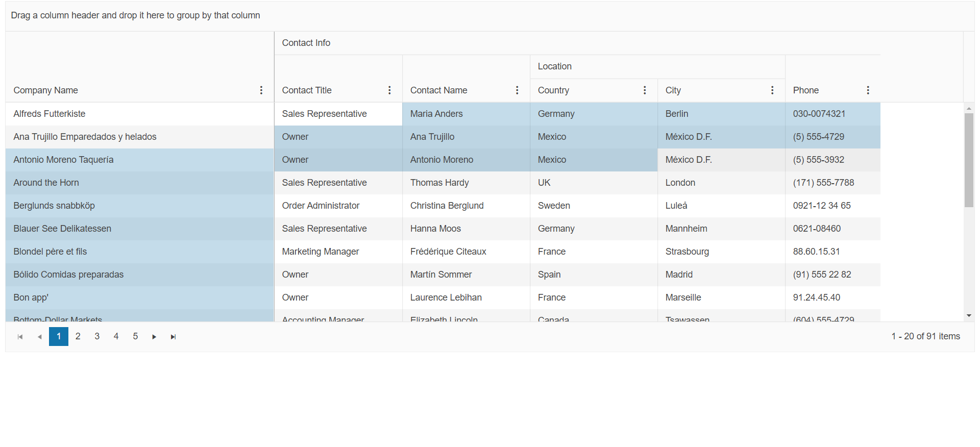Image resolution: width=980 pixels, height=447 pixels.
Task: Go to the previous page arrow
Action: [39, 337]
